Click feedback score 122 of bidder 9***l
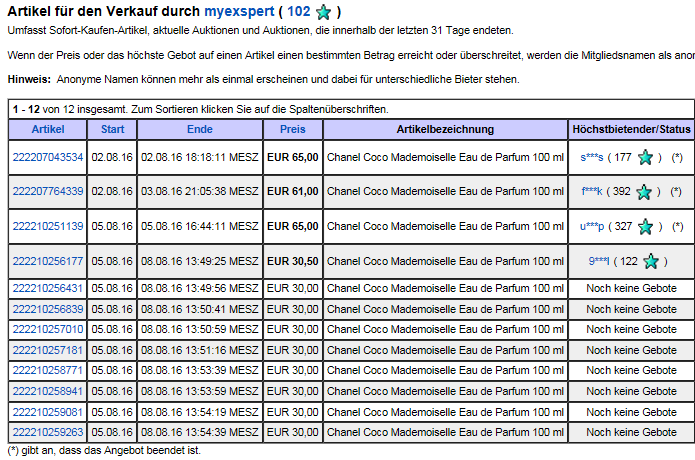 629,261
